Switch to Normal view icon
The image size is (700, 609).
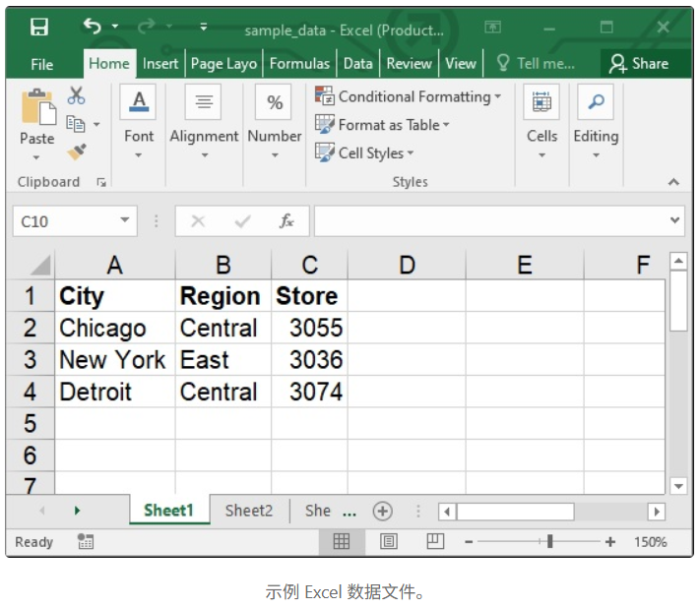(x=342, y=542)
